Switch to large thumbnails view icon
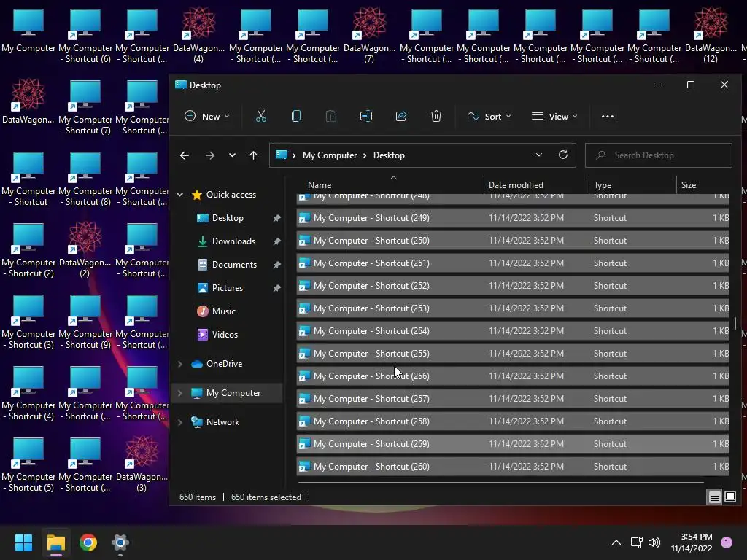Viewport: 747px width, 560px height. 730,497
